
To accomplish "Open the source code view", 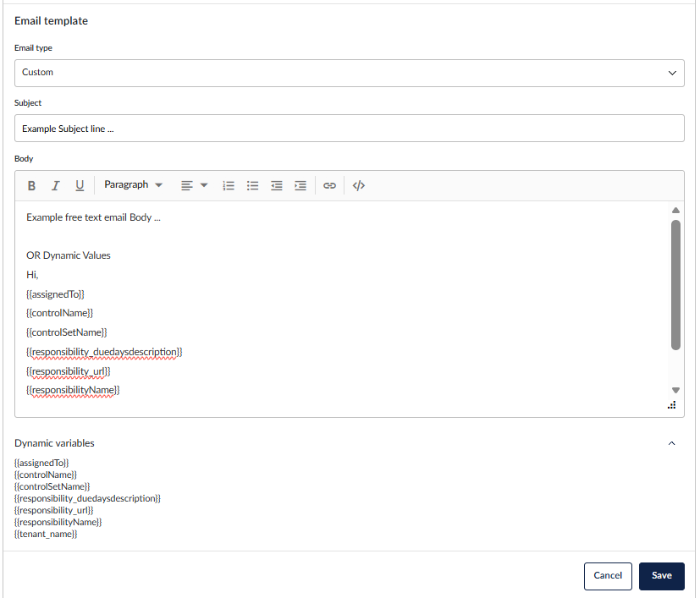I will [x=359, y=186].
